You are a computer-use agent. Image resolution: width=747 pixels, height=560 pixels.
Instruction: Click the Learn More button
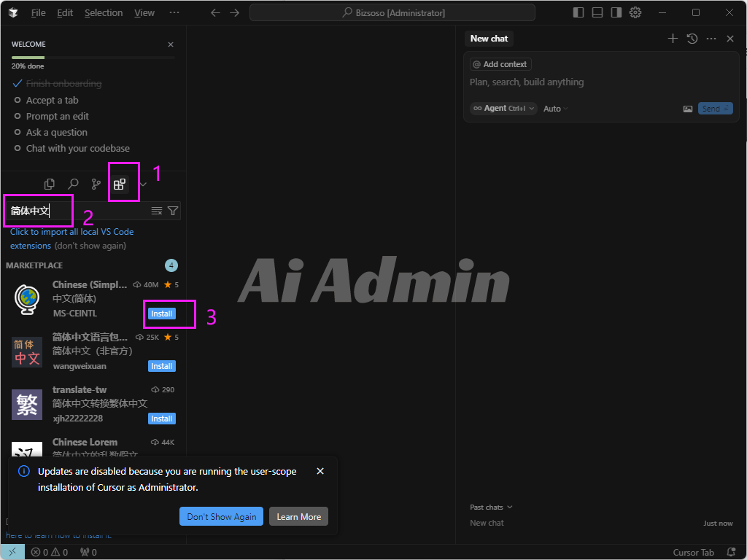298,516
